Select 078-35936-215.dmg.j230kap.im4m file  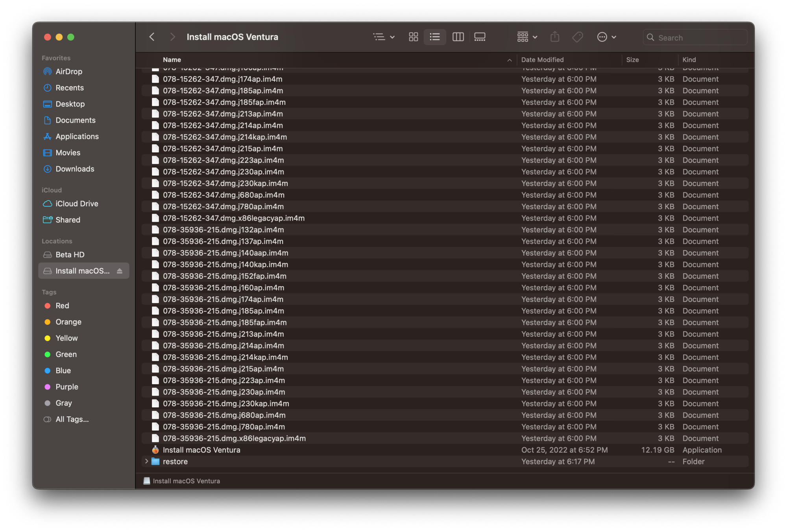(x=445, y=403)
